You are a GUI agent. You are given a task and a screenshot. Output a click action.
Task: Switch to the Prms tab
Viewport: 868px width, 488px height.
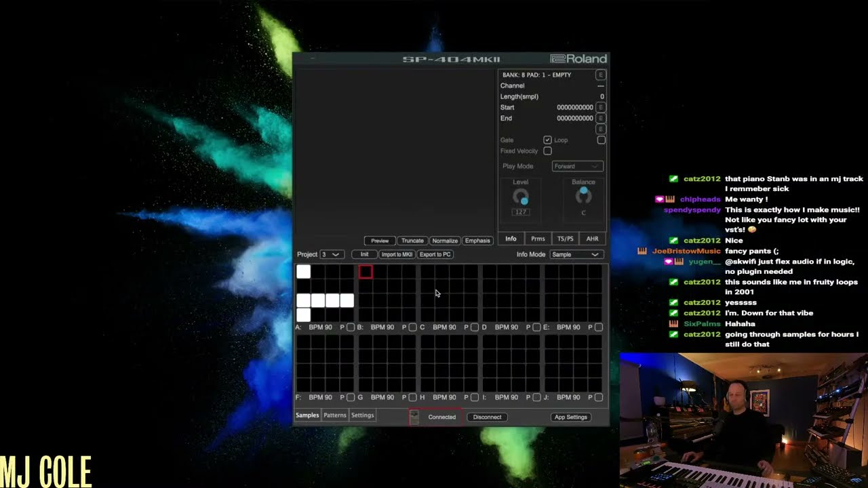538,239
